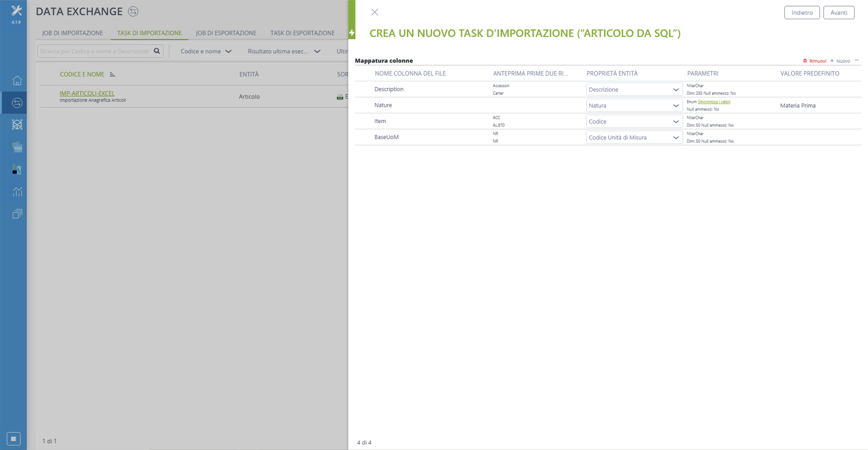The width and height of the screenshot is (868, 450).
Task: Click the Sincronizza i valori link
Action: point(714,102)
